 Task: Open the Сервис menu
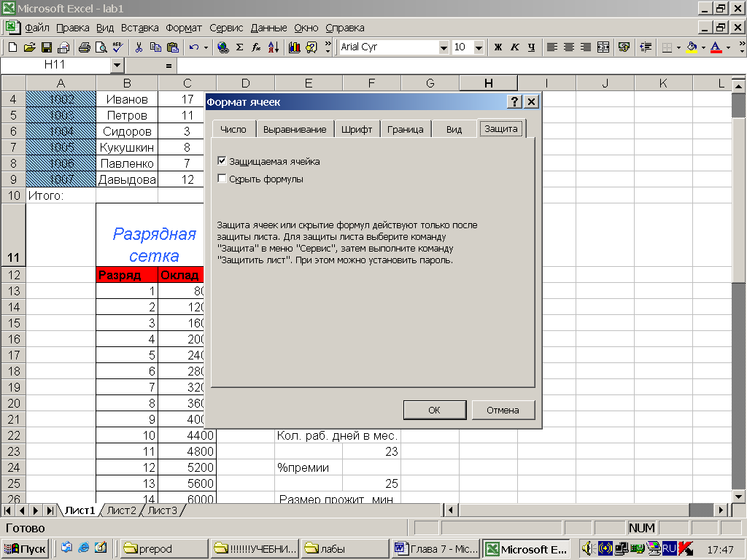tap(226, 28)
